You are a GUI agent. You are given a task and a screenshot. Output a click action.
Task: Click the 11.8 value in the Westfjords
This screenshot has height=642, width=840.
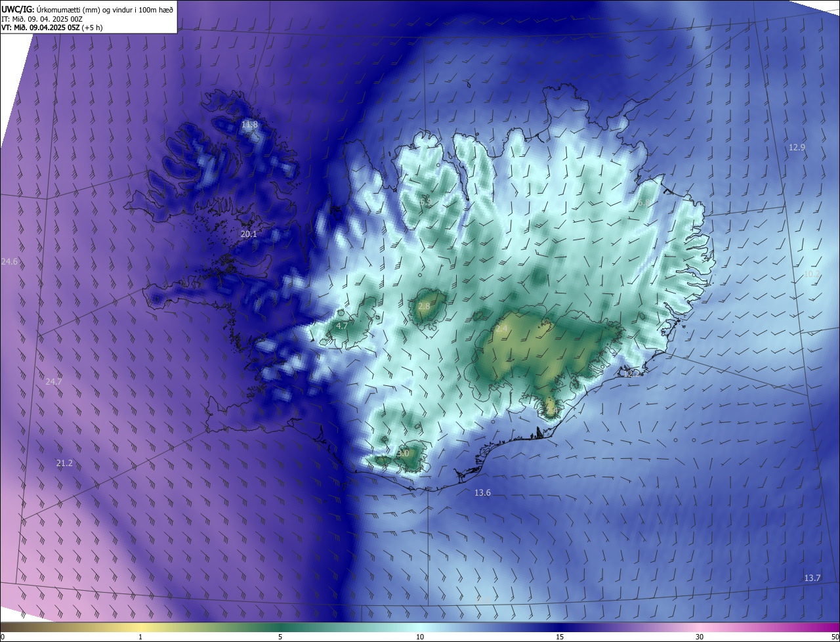tap(249, 125)
